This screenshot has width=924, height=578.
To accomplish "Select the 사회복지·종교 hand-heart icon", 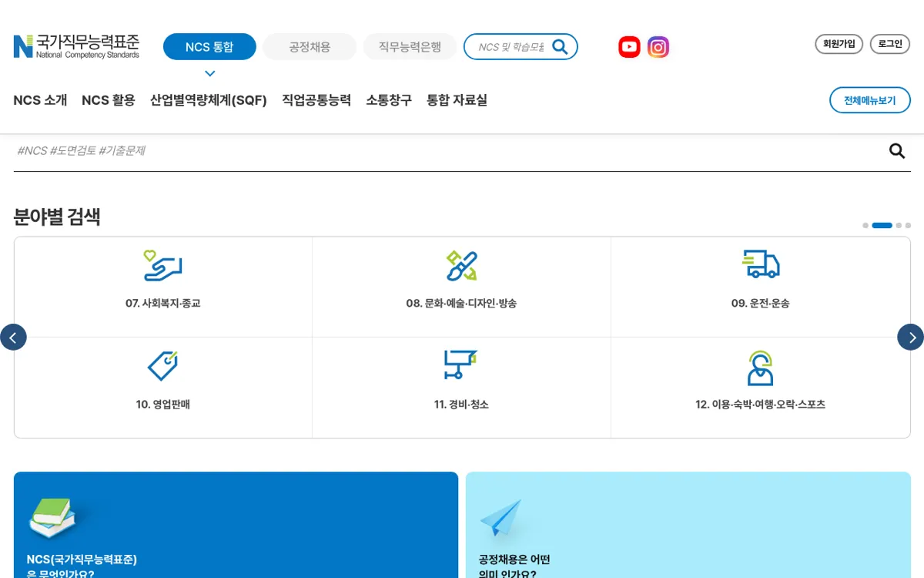I will point(162,266).
